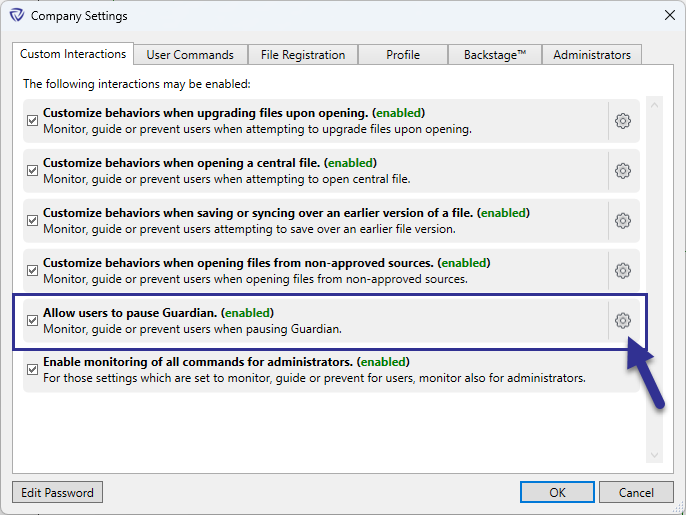Click the Guardian logo in title bar
Viewport: 686px width, 515px height.
tap(16, 16)
